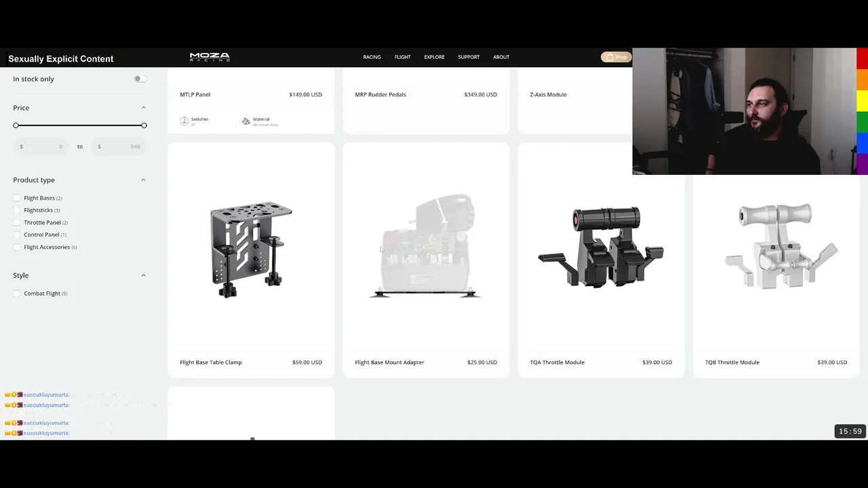Check the Control Panel filter
The image size is (868, 488).
click(17, 235)
